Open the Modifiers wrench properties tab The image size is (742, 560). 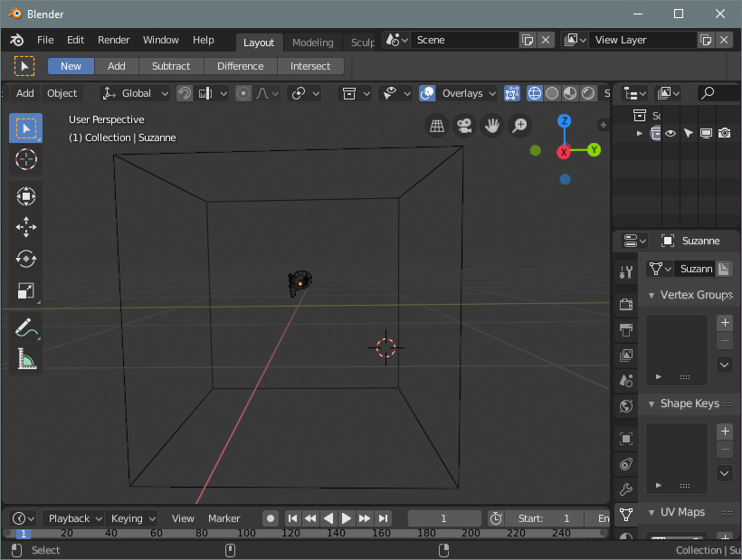click(626, 489)
